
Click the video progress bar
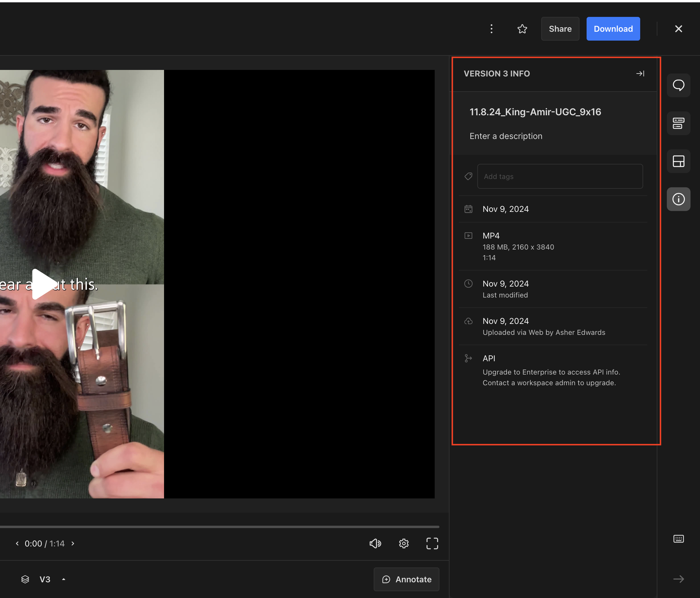coord(220,527)
